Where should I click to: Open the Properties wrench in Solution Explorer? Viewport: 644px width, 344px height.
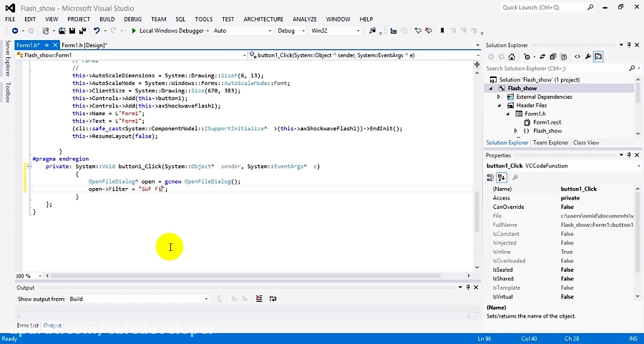point(587,56)
